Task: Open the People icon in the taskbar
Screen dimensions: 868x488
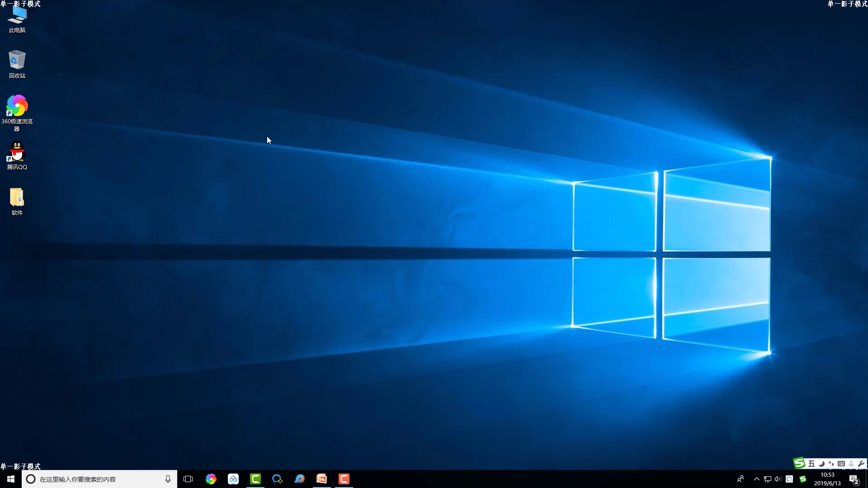Action: (x=740, y=479)
